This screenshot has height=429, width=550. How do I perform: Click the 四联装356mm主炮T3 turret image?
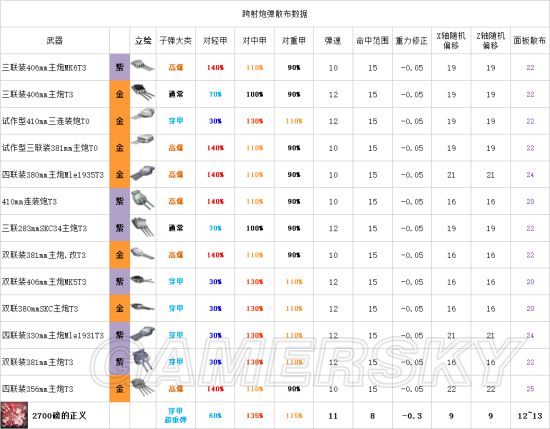pyautogui.click(x=143, y=387)
